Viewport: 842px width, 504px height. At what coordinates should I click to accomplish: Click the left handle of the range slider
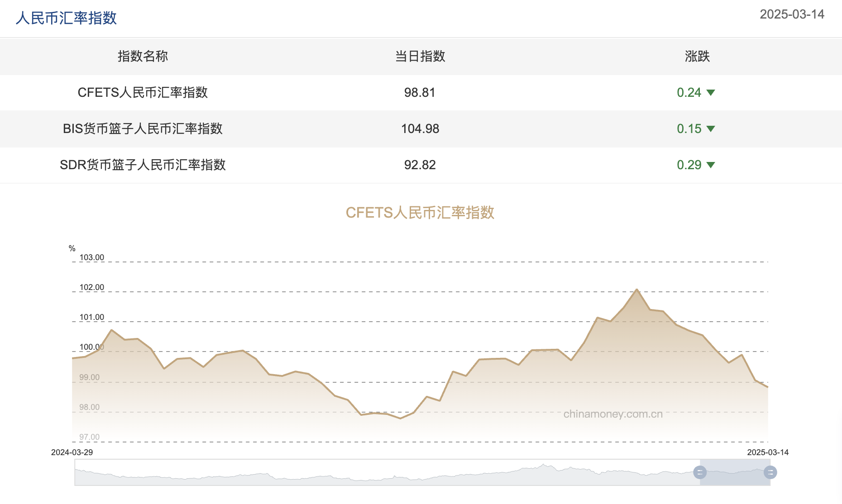(x=700, y=473)
